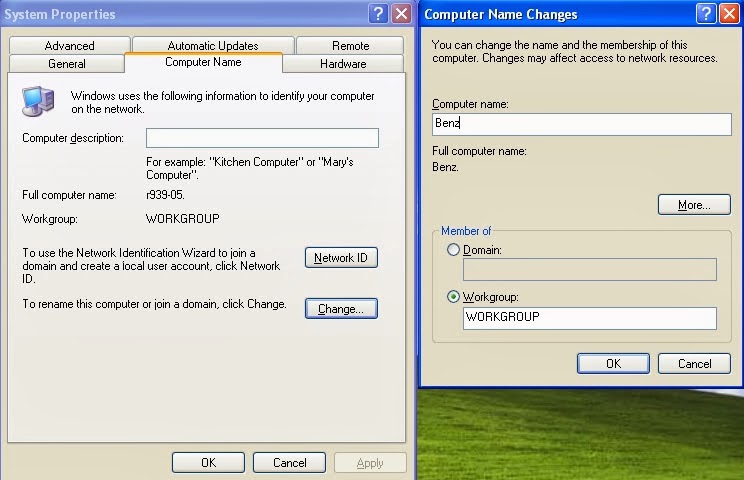Click the full computer name r939-05. text
The image size is (744, 480).
click(x=165, y=195)
